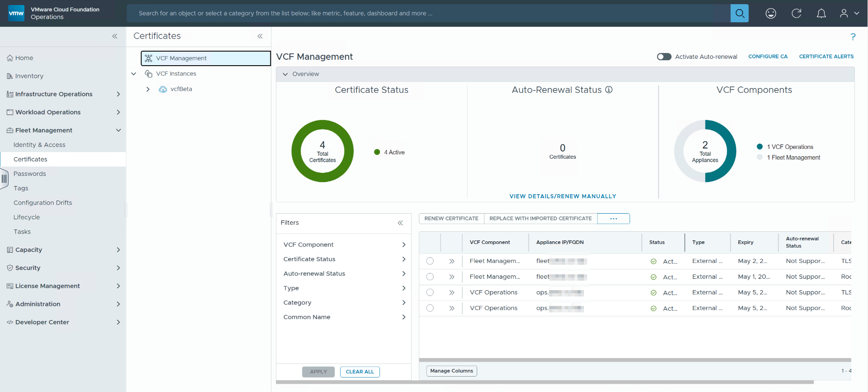Click the VCF Instances tree icon
Viewport: 868px width, 392px height.
148,73
